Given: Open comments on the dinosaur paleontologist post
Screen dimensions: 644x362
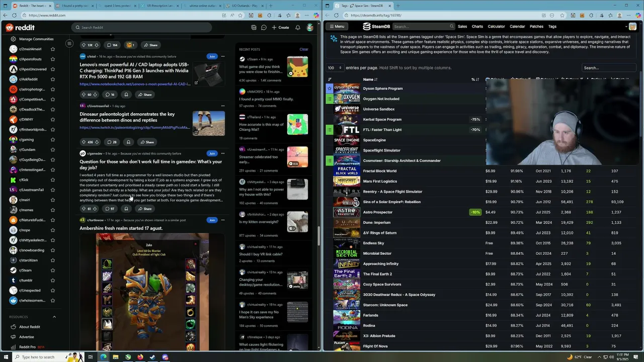Looking at the screenshot, I should [112, 142].
